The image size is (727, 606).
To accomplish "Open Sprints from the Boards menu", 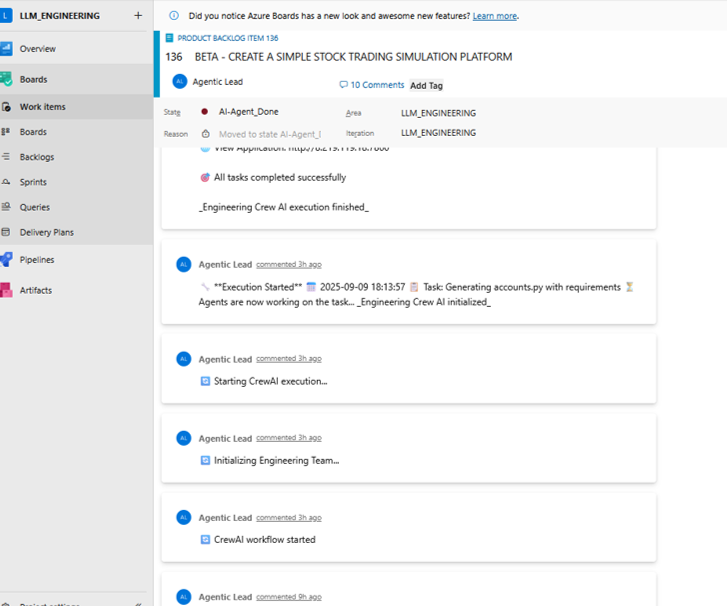I will [x=33, y=182].
